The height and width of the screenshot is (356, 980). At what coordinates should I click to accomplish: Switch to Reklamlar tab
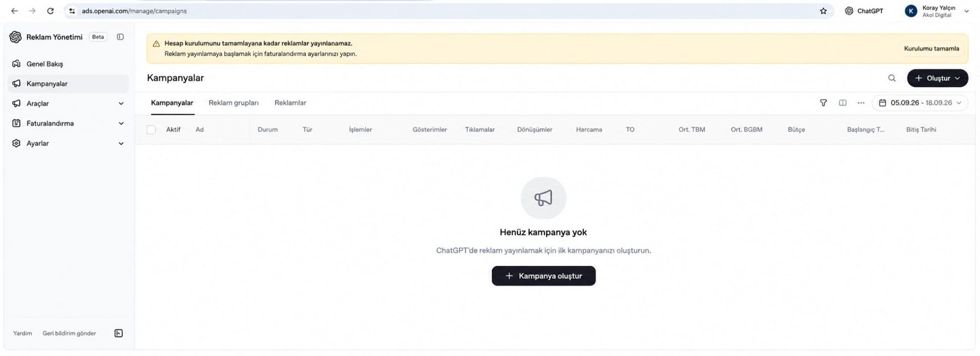pyautogui.click(x=290, y=103)
